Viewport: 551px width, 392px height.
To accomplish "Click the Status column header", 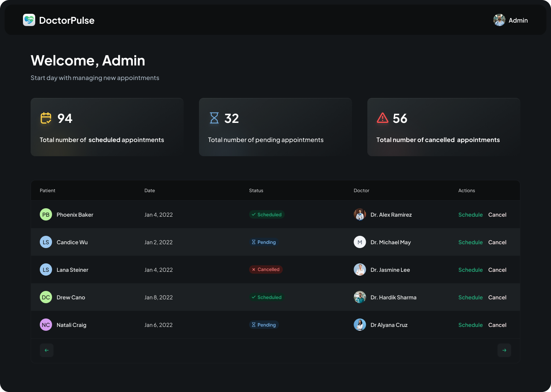I will [x=256, y=191].
